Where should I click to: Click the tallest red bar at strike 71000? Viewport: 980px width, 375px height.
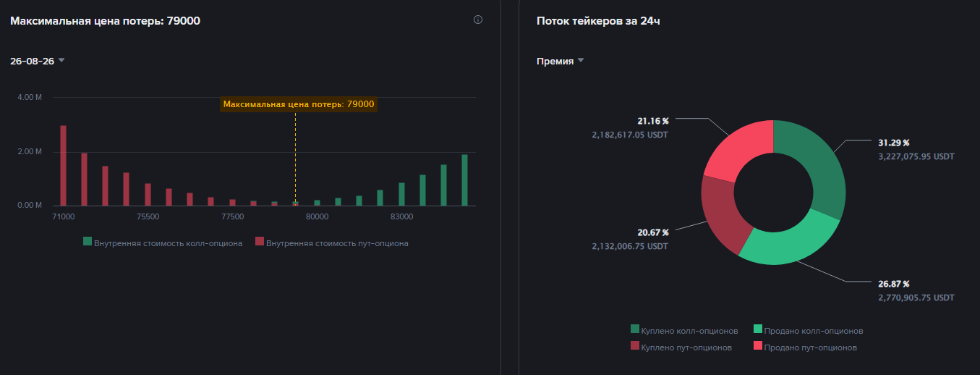click(x=63, y=166)
